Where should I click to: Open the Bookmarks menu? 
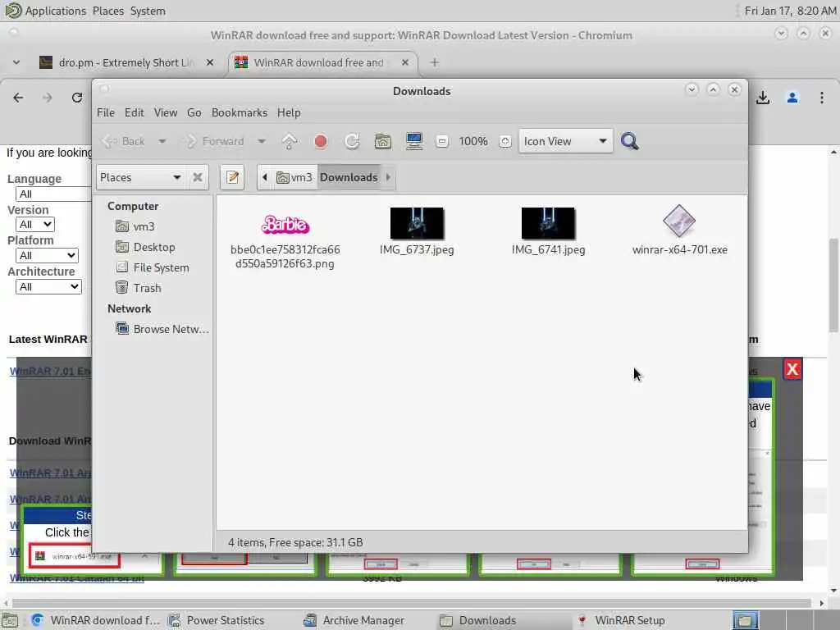coord(240,112)
